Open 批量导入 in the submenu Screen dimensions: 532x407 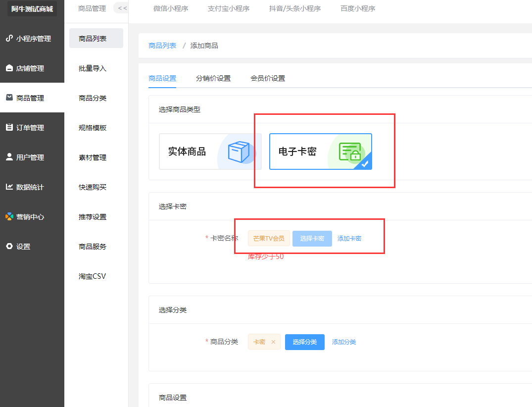click(x=93, y=68)
